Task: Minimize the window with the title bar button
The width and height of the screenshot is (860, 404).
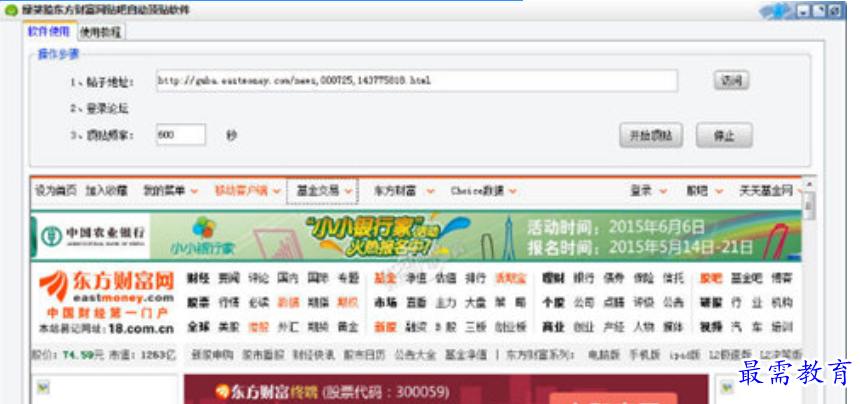Action: 804,10
